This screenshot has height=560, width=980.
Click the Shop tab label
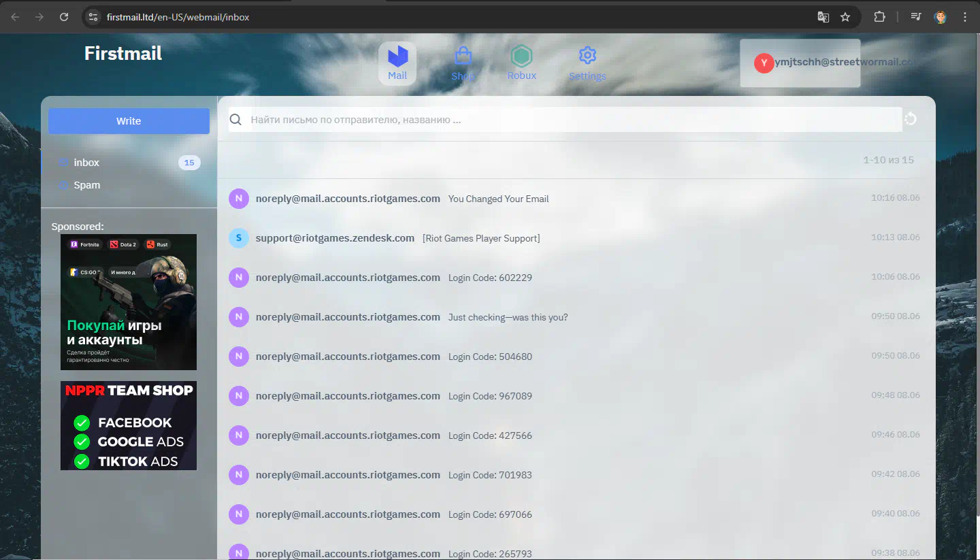pyautogui.click(x=463, y=76)
